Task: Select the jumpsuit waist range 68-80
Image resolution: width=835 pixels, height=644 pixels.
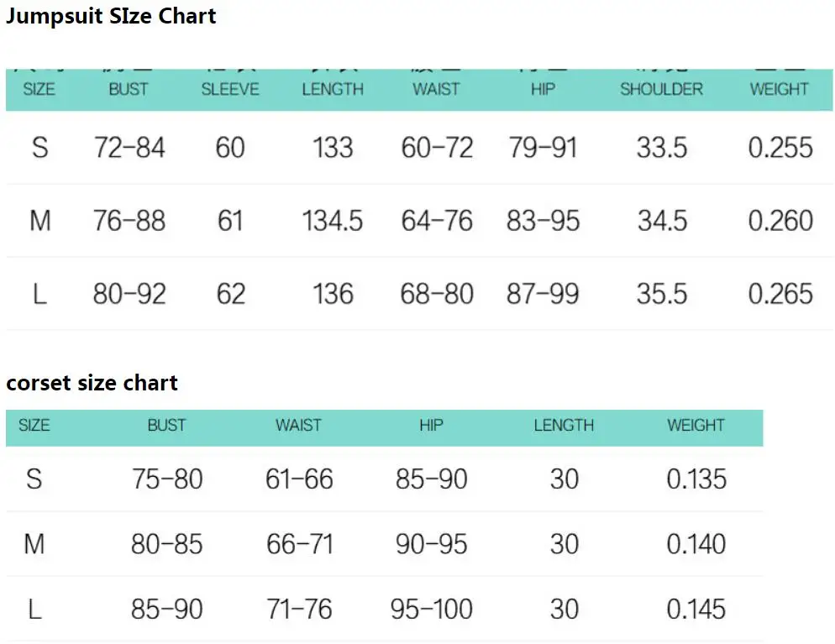Action: tap(437, 294)
